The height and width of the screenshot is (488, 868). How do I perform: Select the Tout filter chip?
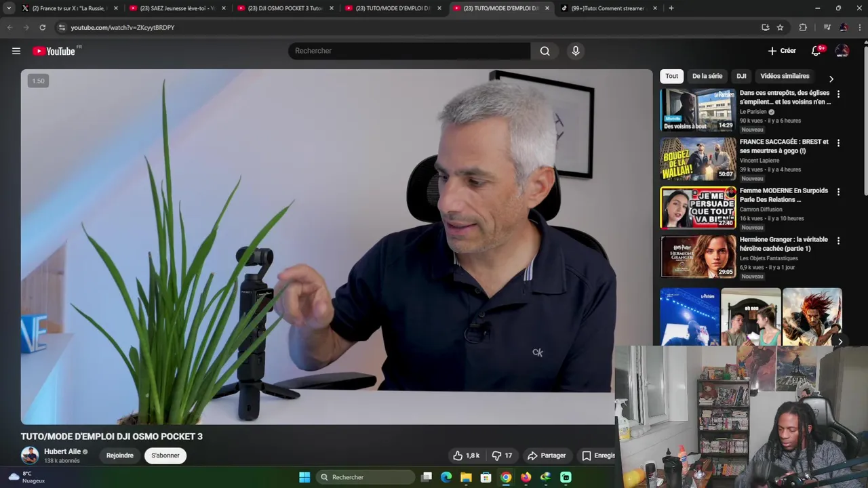(x=671, y=76)
